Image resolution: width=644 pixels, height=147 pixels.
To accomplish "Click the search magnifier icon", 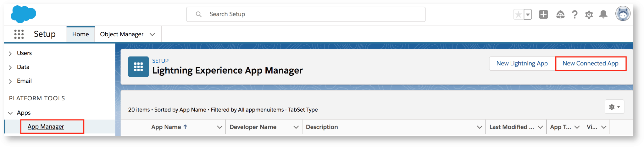I will (x=199, y=14).
